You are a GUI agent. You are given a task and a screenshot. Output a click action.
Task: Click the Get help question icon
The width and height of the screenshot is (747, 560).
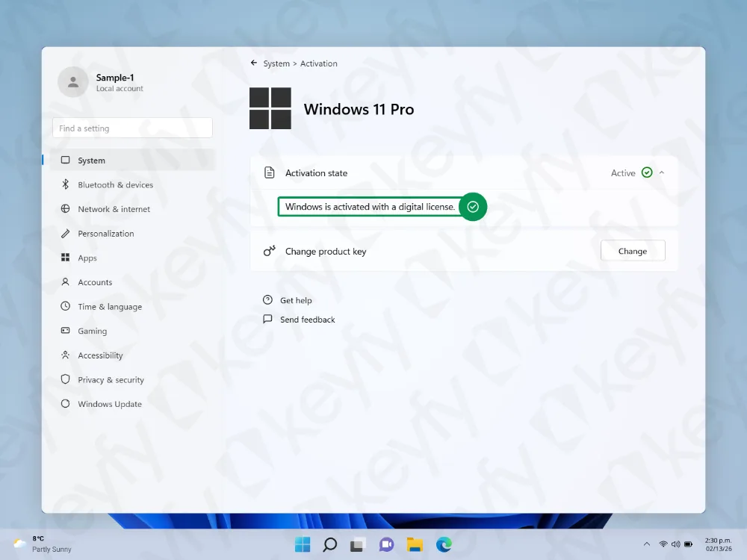click(267, 299)
